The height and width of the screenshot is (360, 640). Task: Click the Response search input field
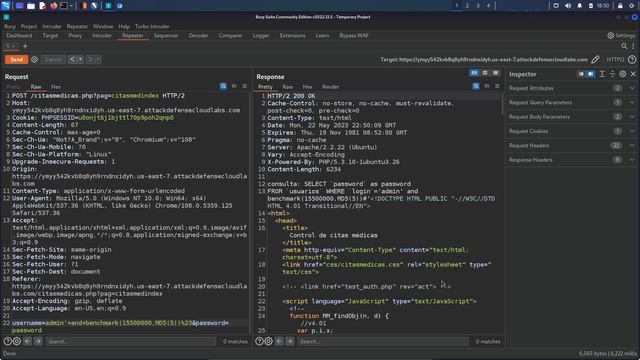(x=382, y=341)
